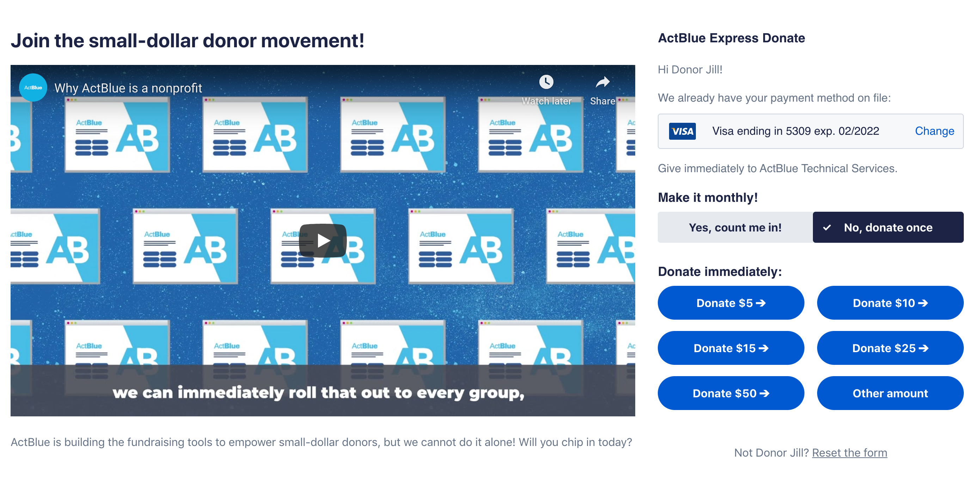This screenshot has width=980, height=482.
Task: Donate $5 immediately
Action: tap(730, 303)
